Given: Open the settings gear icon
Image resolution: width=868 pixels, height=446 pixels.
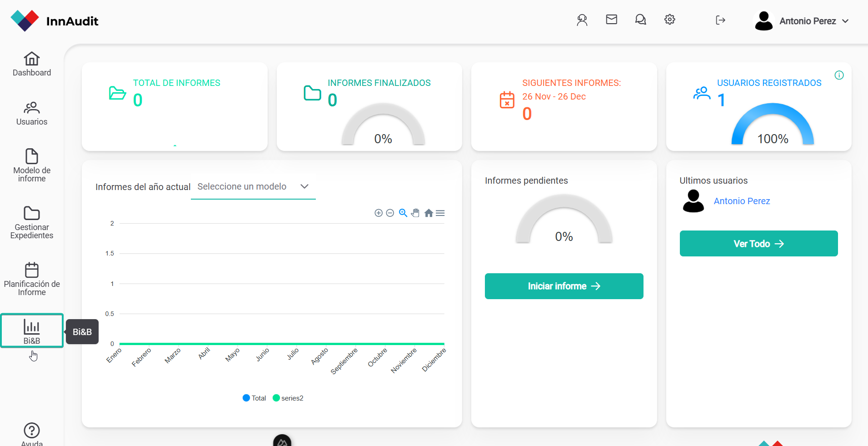Looking at the screenshot, I should [x=669, y=20].
